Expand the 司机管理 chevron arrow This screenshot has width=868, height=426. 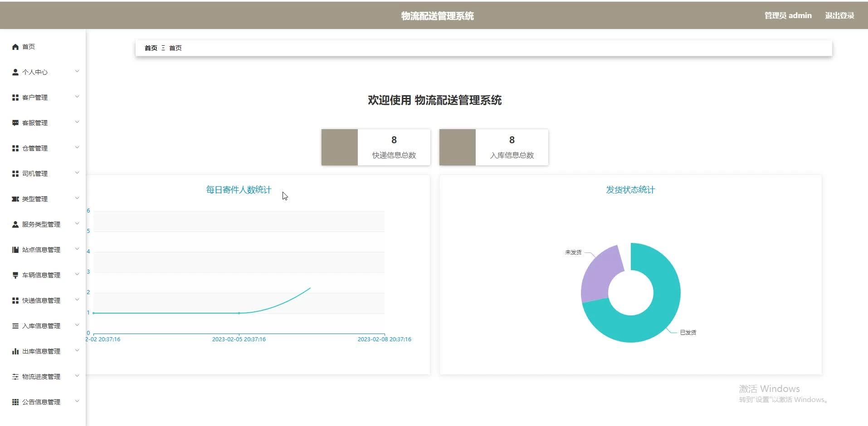tap(77, 173)
